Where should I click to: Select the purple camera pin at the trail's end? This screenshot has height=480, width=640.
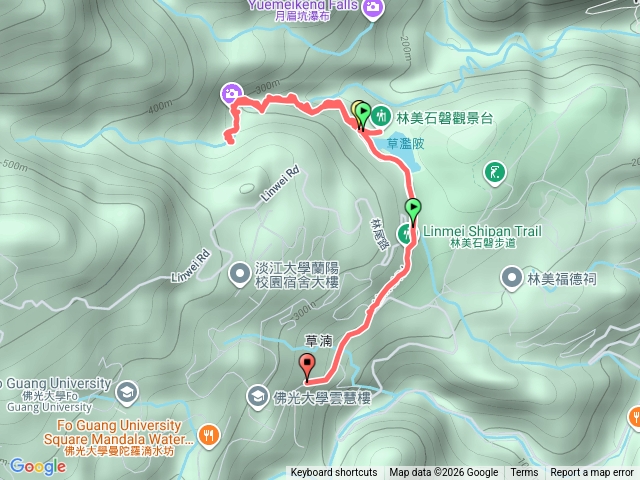click(x=231, y=94)
